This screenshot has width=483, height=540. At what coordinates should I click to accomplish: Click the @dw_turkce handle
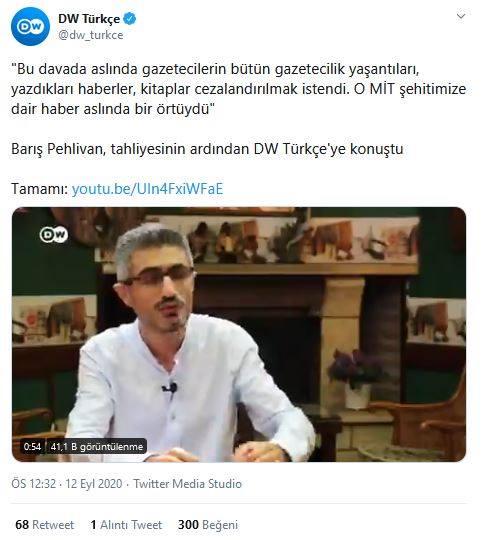point(91,35)
